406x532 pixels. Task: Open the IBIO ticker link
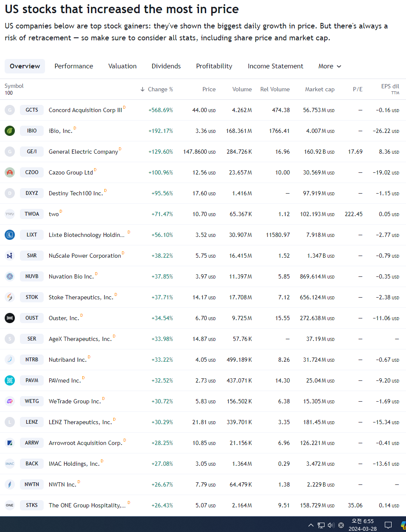pos(32,131)
